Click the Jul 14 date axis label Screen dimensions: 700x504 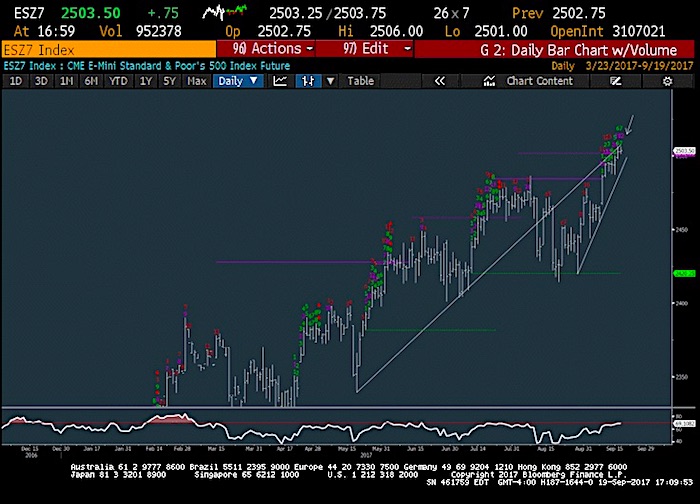pos(478,449)
